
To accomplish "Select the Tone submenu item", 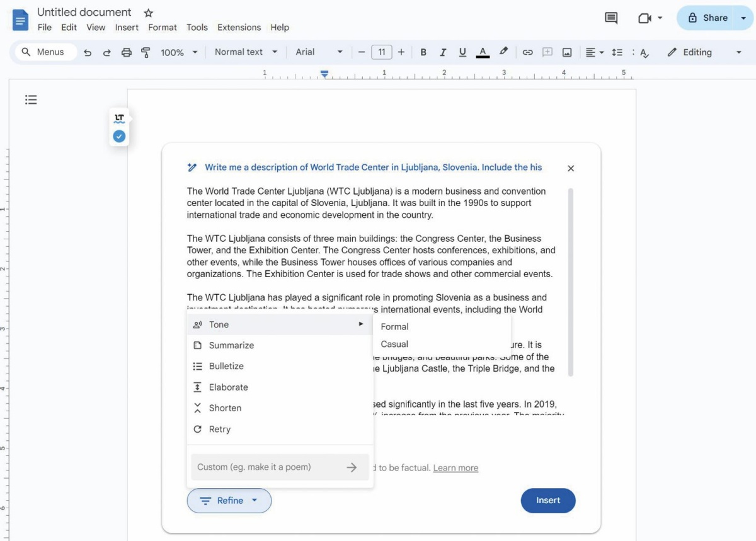I will [x=280, y=324].
